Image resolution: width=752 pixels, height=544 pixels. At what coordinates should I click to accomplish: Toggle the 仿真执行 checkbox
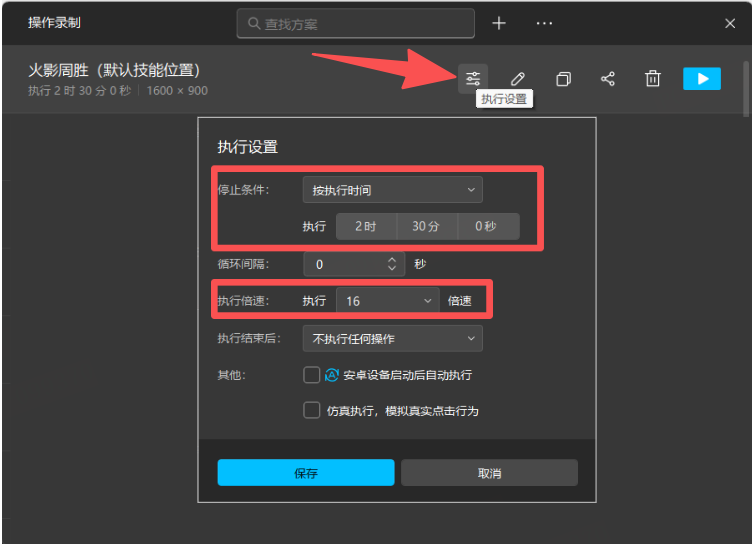pyautogui.click(x=312, y=410)
